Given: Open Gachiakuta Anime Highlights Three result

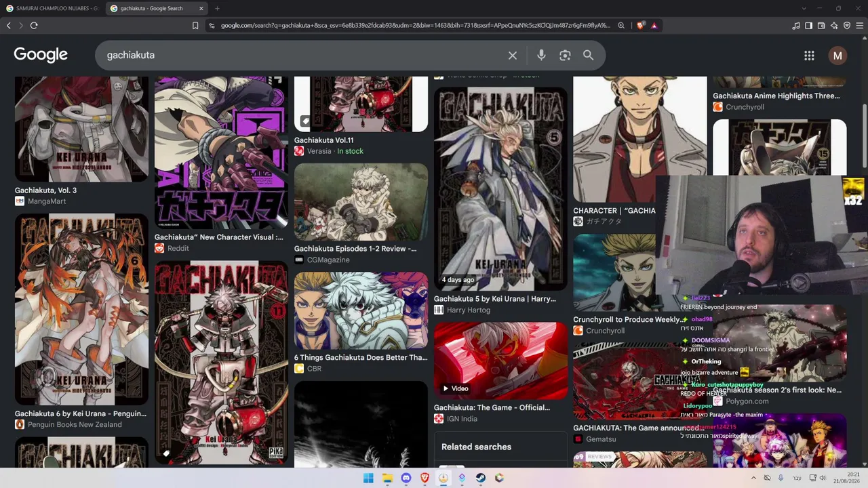Looking at the screenshot, I should point(776,96).
